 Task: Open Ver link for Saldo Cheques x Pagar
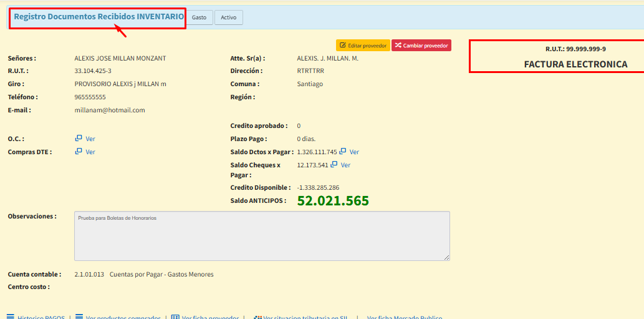click(x=345, y=165)
